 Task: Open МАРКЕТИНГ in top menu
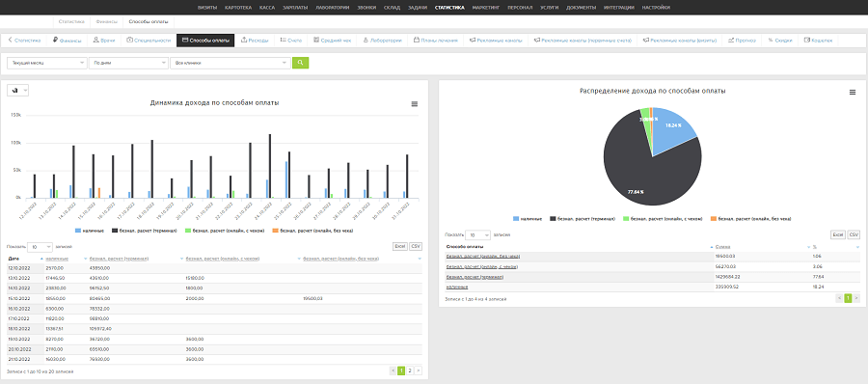pos(486,8)
